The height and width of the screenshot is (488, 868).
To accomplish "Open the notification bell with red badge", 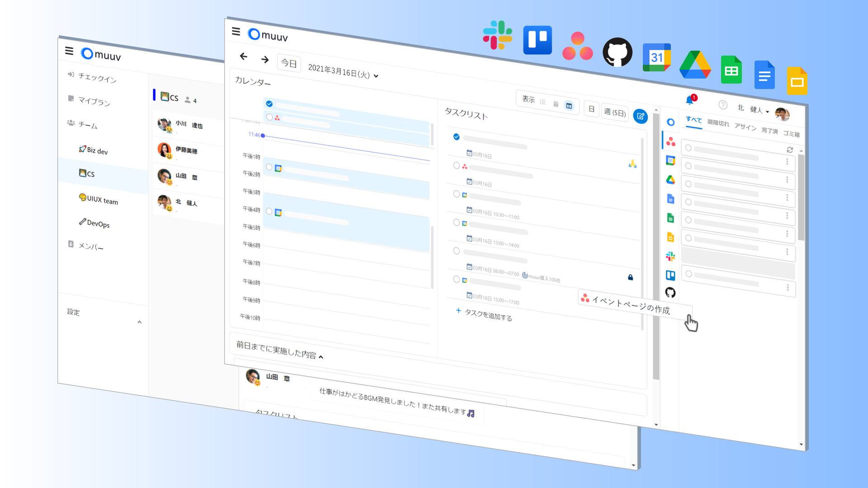I will (x=690, y=99).
